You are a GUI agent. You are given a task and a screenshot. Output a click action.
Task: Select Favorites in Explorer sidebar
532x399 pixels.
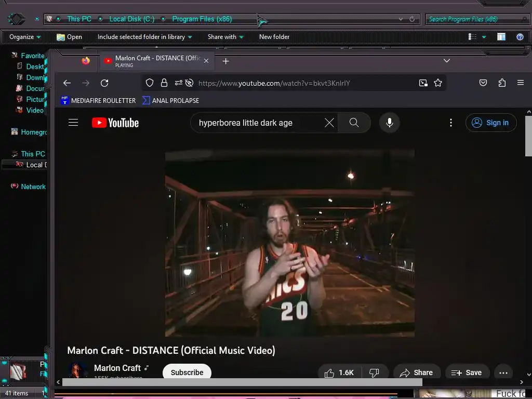pos(29,56)
